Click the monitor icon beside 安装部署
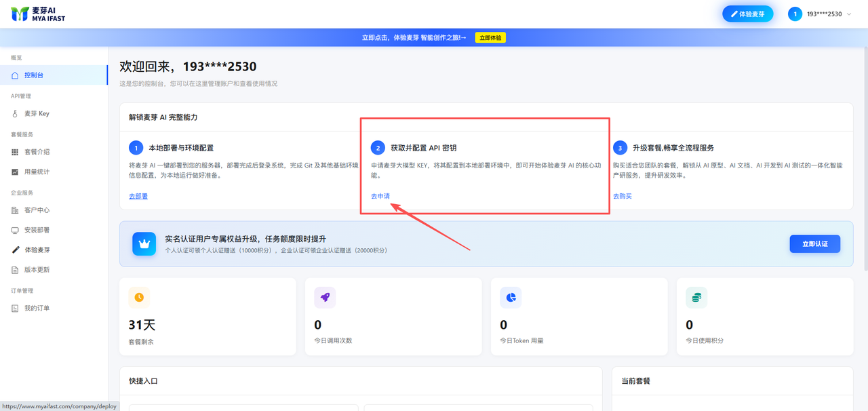The width and height of the screenshot is (868, 411). (15, 230)
